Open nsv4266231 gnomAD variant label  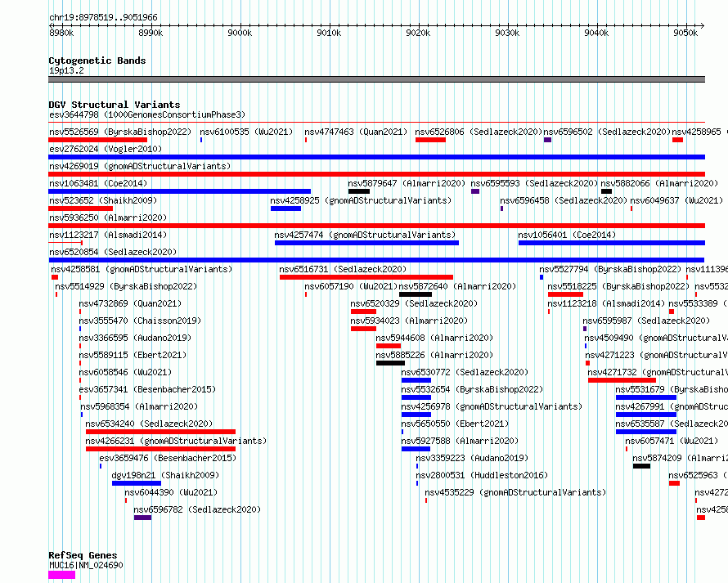pos(176,441)
